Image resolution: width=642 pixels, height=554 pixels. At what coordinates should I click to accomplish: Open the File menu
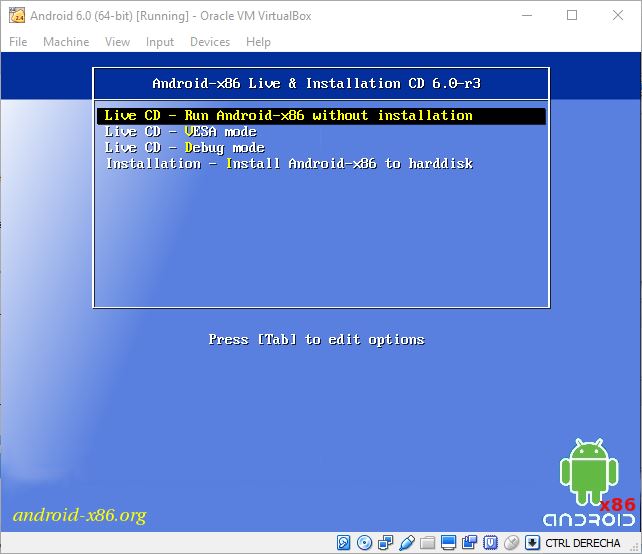[x=18, y=42]
